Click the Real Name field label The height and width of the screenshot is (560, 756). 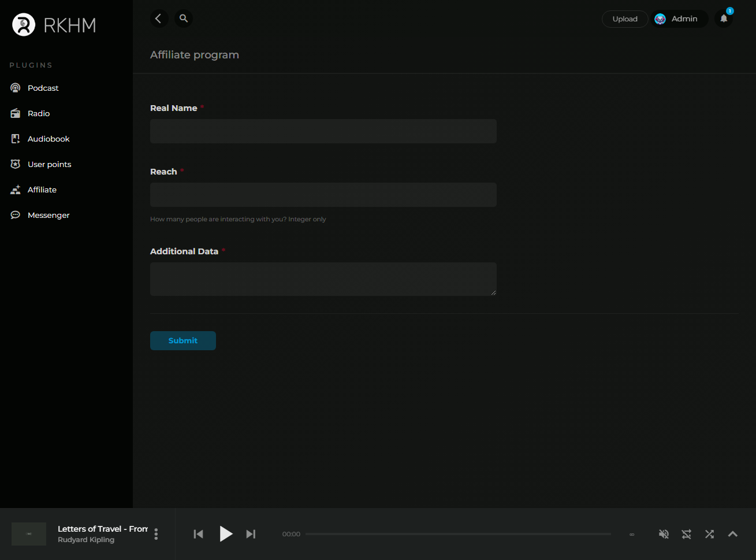(174, 108)
